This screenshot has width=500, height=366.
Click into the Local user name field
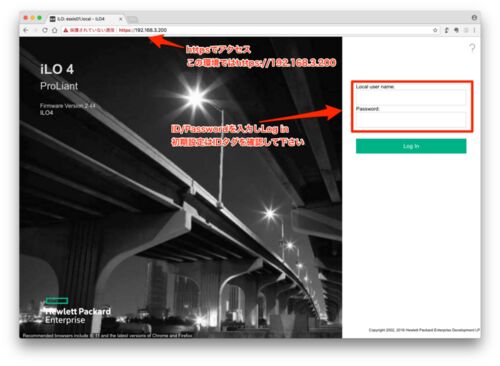pos(411,97)
